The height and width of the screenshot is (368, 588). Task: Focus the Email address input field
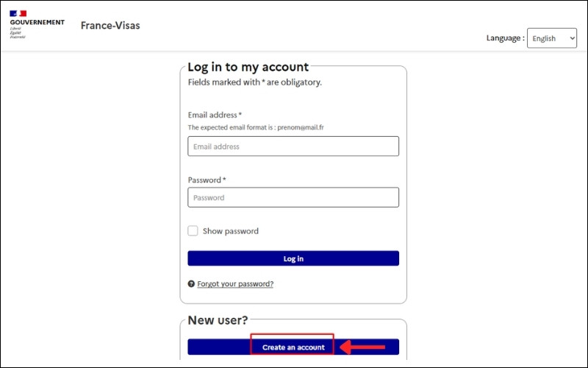click(293, 146)
